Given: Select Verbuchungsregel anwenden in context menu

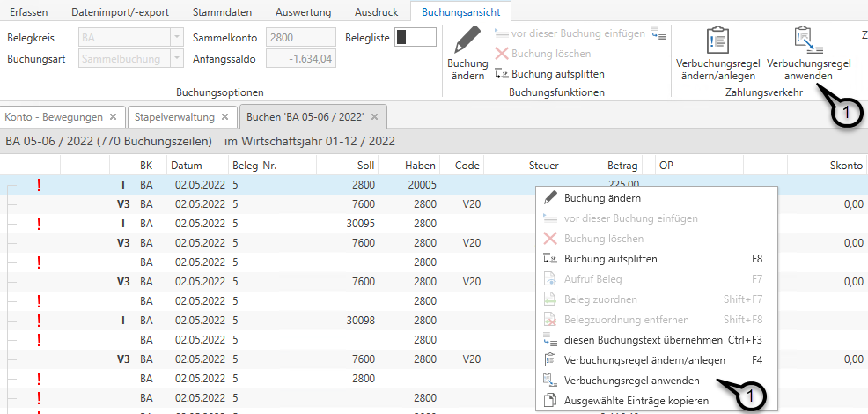Looking at the screenshot, I should (x=631, y=381).
